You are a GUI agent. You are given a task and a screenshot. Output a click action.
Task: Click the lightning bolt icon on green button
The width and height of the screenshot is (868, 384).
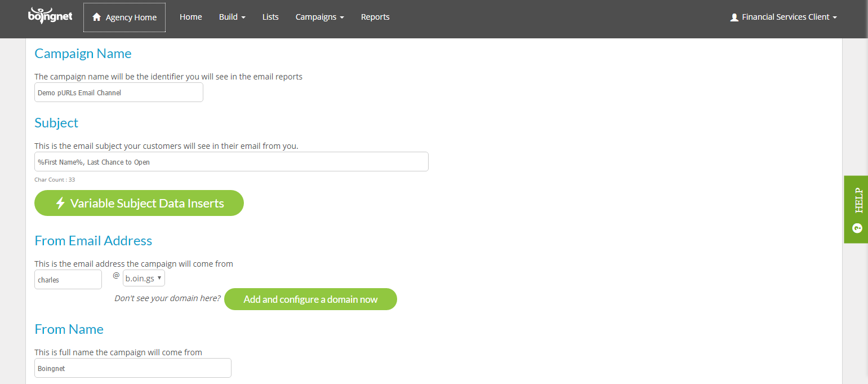[x=60, y=203]
